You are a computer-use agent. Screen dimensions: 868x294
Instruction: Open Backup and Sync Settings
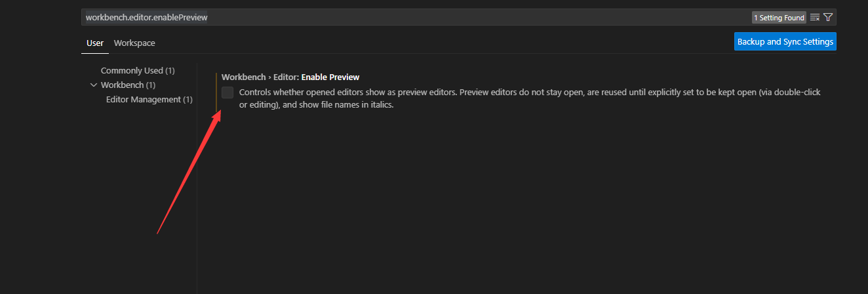785,41
